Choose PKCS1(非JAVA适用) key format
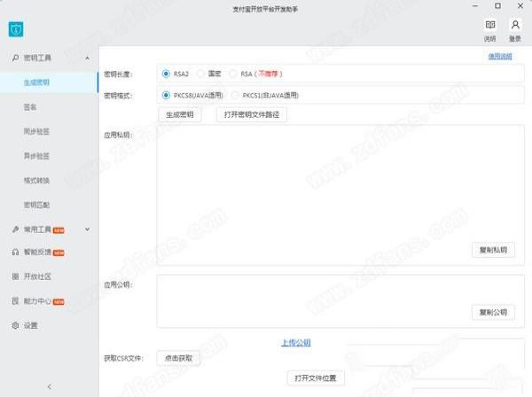 click(x=235, y=96)
